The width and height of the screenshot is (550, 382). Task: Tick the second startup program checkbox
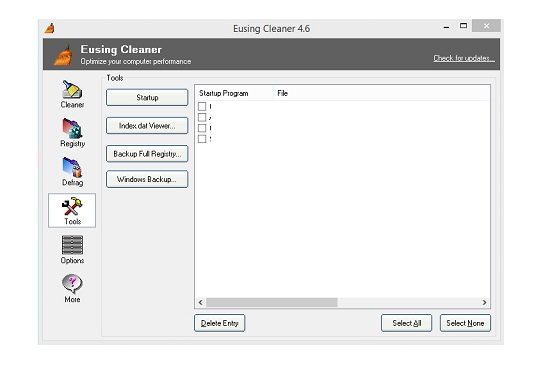(x=202, y=117)
